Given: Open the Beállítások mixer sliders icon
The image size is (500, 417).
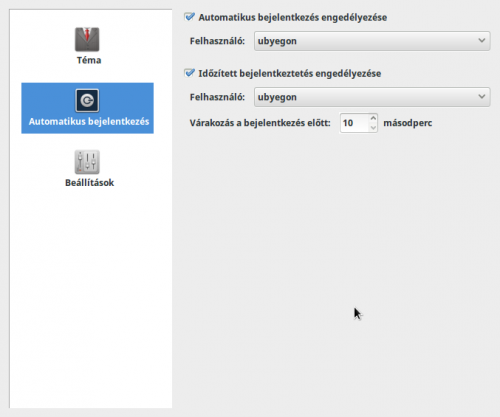Looking at the screenshot, I should [87, 162].
